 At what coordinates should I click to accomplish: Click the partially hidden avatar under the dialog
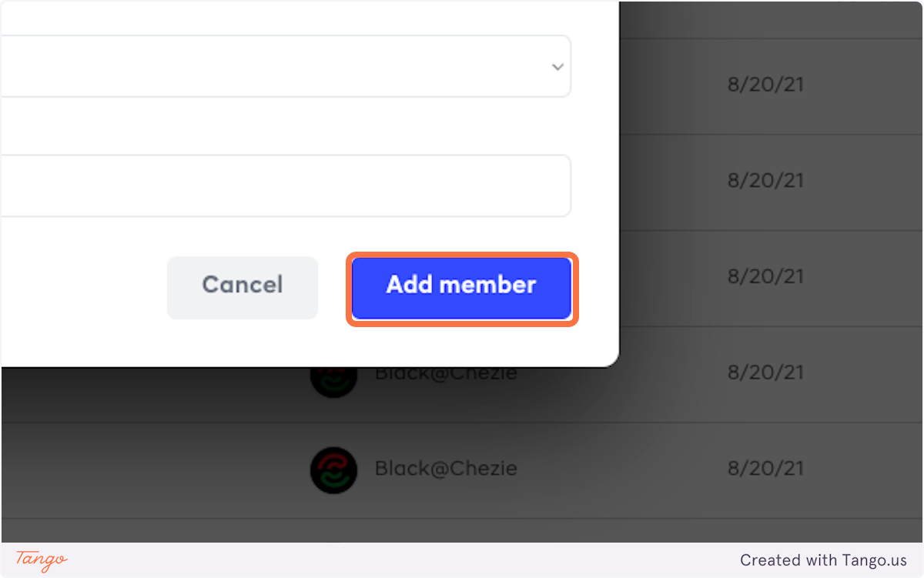click(333, 376)
